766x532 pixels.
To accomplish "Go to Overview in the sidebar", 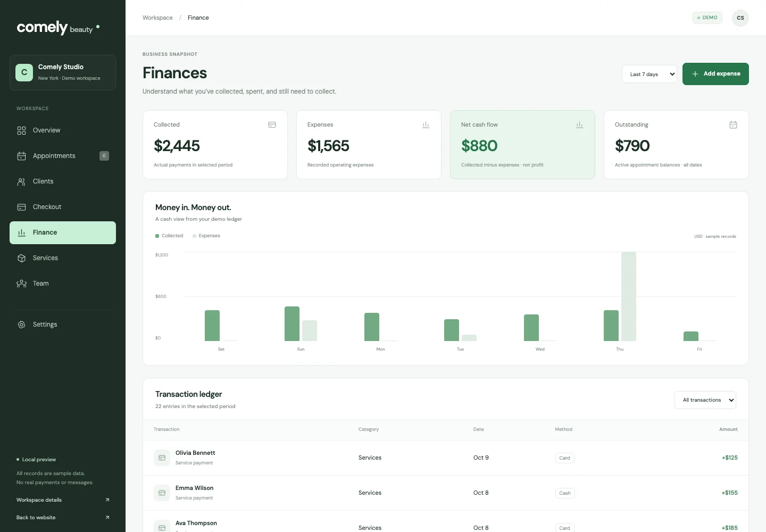I will 63,130.
